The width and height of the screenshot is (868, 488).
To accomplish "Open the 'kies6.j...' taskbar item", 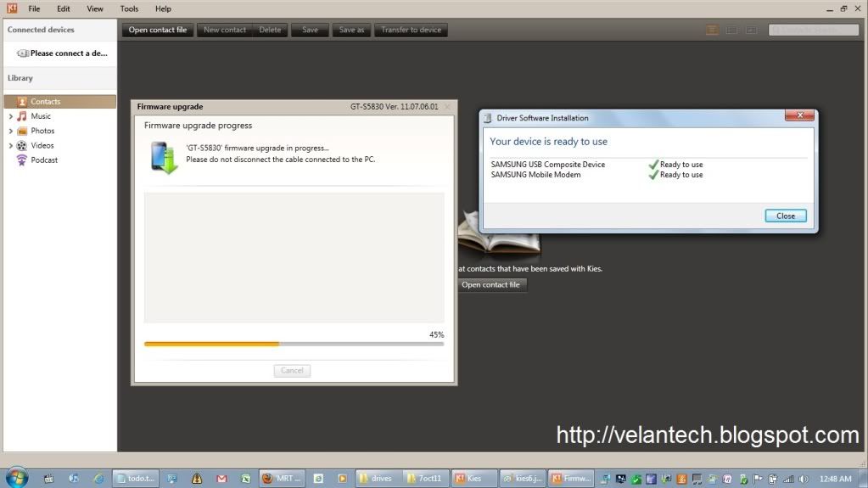I will (523, 479).
